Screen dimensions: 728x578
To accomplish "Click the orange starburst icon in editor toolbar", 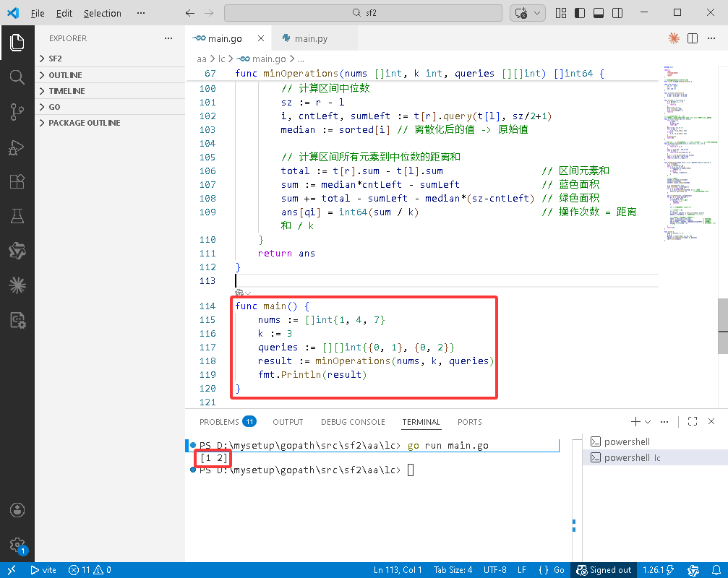I will [x=674, y=38].
